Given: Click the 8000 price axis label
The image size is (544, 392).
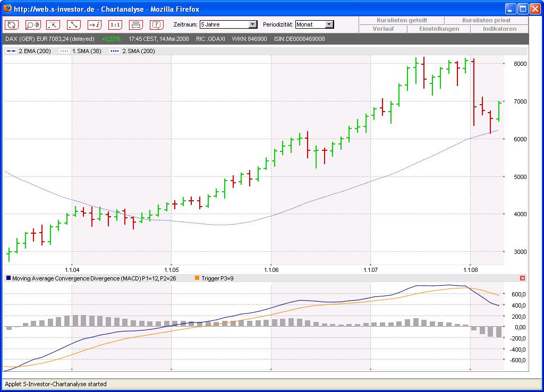Looking at the screenshot, I should point(520,64).
